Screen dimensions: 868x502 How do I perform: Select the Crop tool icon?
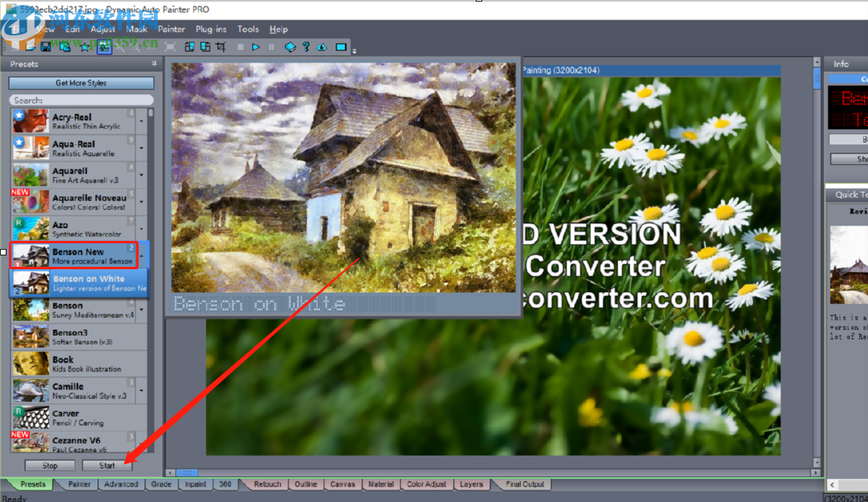tap(220, 47)
